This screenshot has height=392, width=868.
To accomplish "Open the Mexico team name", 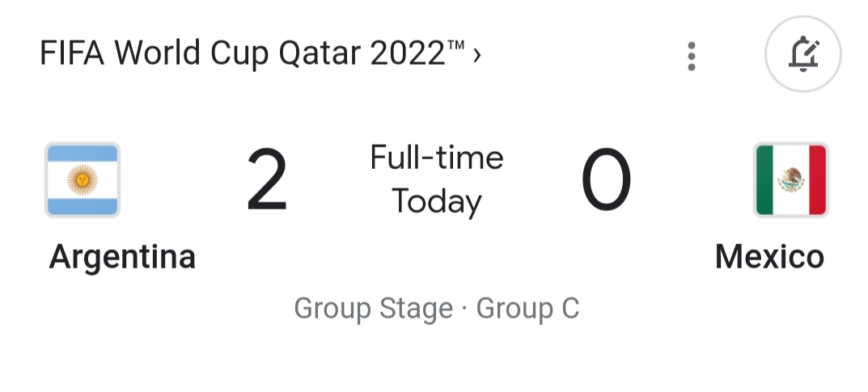I will (769, 257).
